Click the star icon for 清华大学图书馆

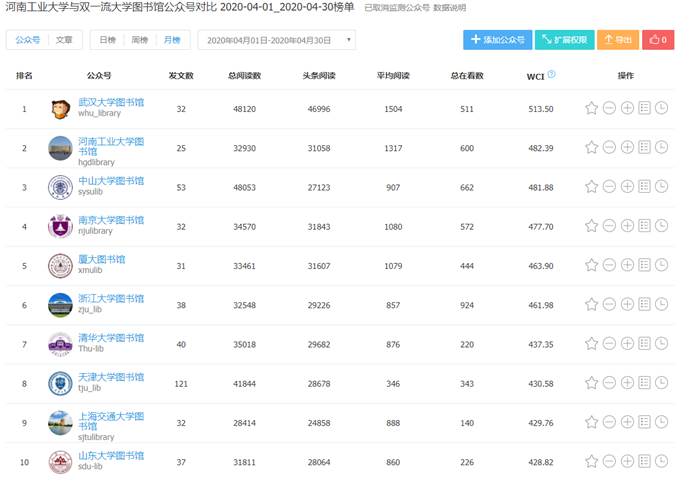(591, 343)
